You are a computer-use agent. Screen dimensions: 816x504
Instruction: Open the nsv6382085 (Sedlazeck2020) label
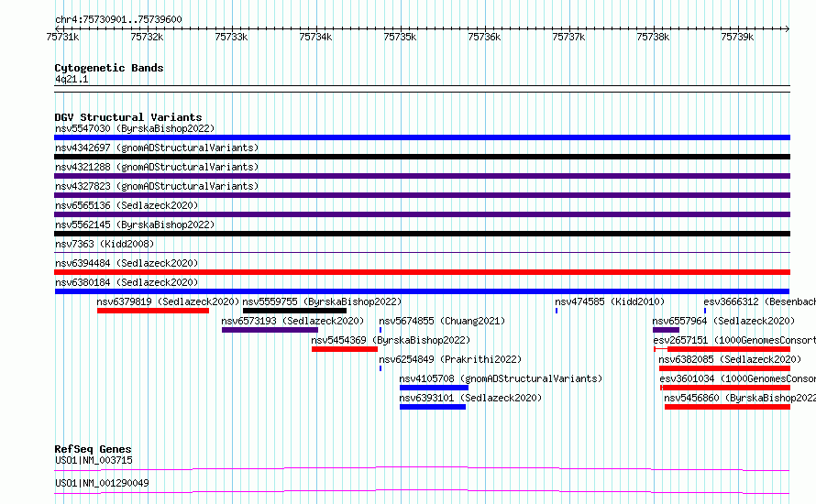point(730,359)
